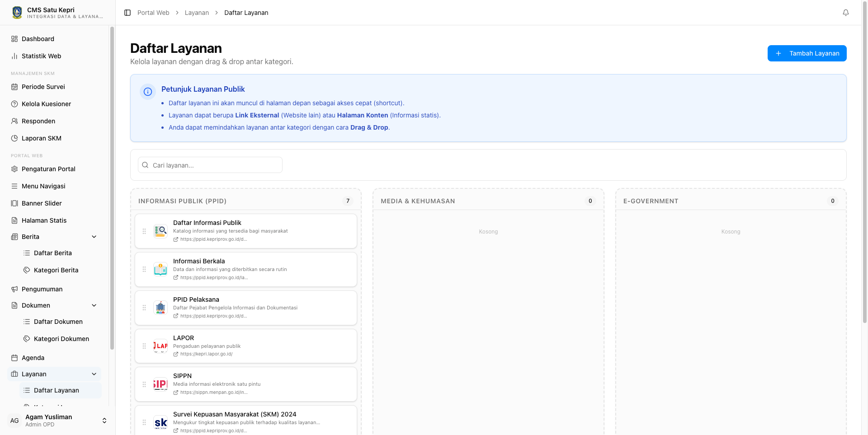Open the notifications bell
The width and height of the screenshot is (868, 435).
(846, 13)
